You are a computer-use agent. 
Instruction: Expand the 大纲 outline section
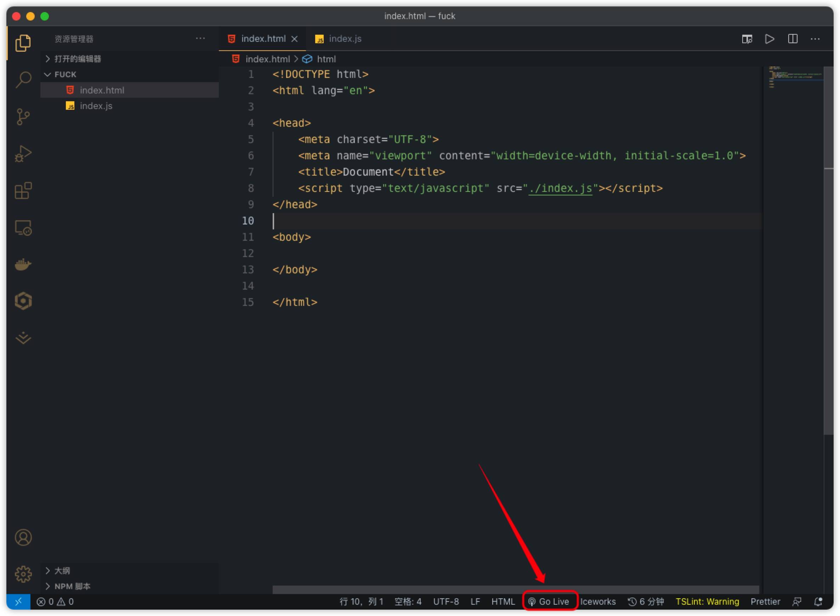click(x=129, y=571)
